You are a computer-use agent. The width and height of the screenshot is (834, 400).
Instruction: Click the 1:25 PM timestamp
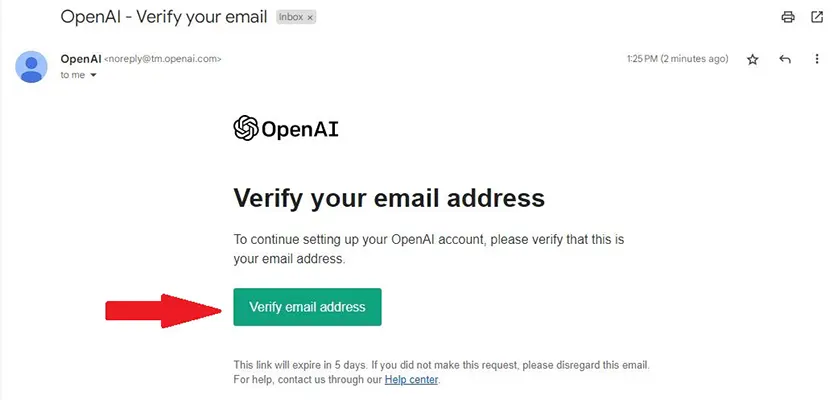677,59
